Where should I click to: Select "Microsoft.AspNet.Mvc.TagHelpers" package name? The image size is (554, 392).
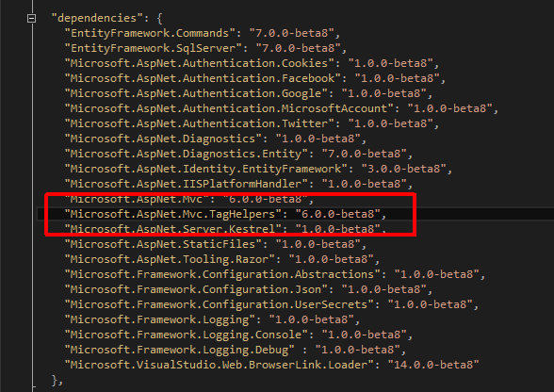tap(173, 214)
